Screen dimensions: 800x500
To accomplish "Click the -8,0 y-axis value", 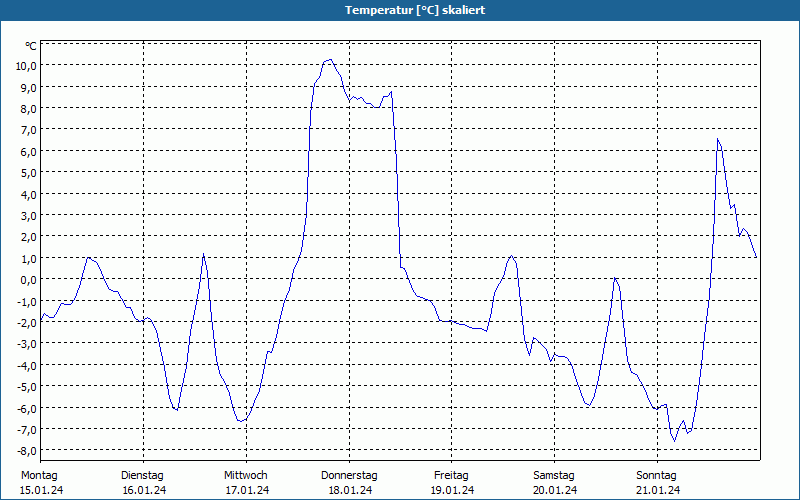I will [x=27, y=451].
